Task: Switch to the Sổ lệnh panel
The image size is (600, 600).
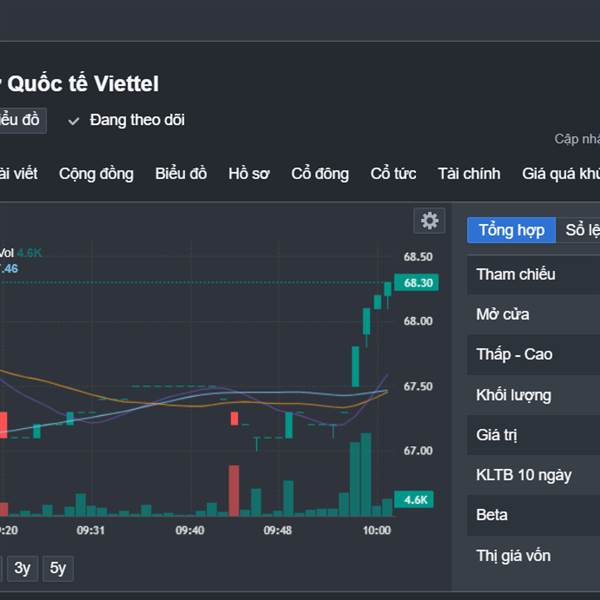Action: [578, 230]
